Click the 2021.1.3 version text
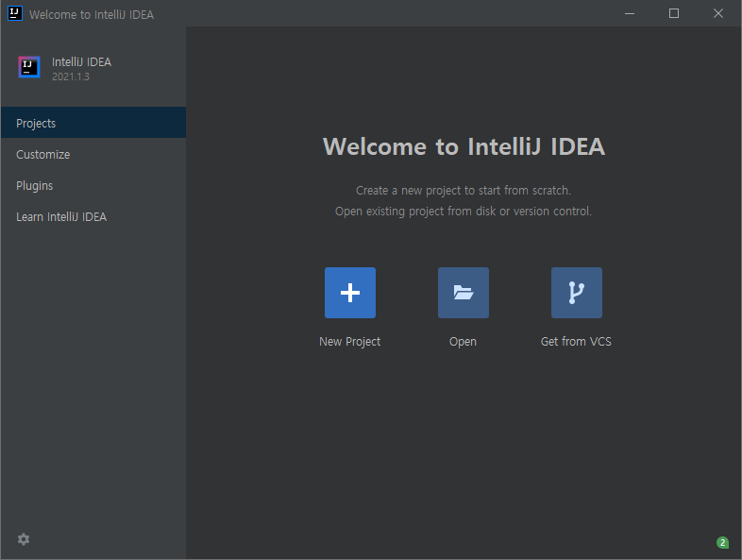 click(x=71, y=76)
